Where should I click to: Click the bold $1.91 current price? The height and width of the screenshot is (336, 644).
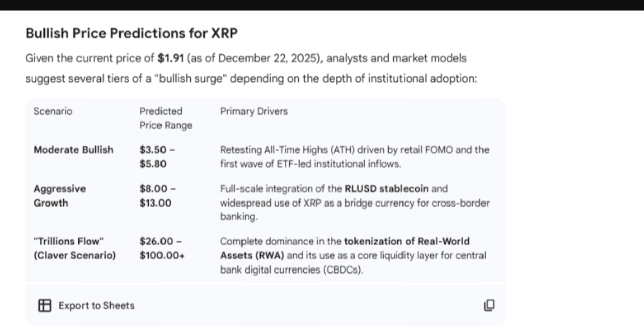pyautogui.click(x=171, y=58)
